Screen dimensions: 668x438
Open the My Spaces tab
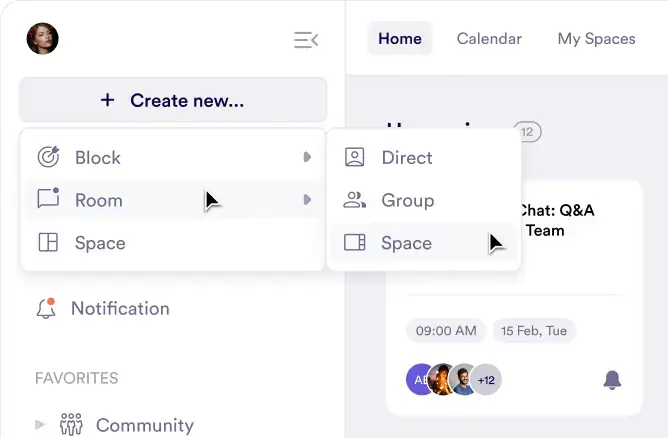click(x=596, y=39)
